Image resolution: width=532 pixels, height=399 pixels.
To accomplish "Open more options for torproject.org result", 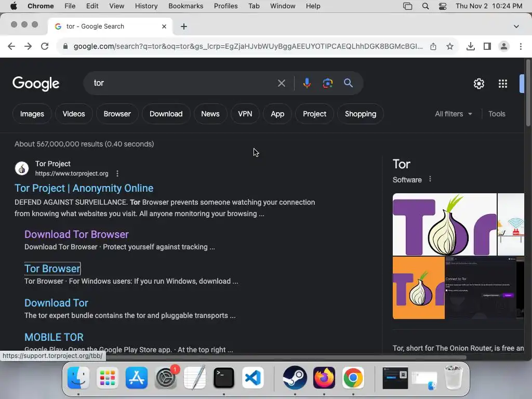I will click(117, 174).
